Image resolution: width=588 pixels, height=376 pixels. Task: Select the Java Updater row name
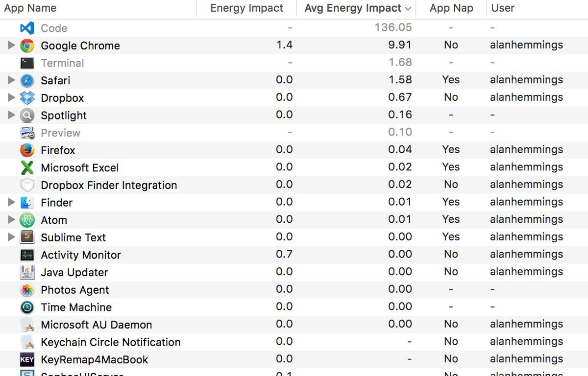74,273
